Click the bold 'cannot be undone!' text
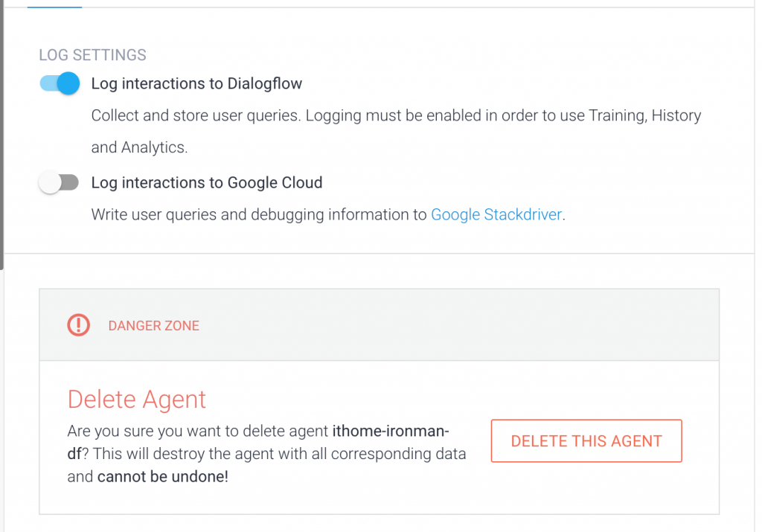Image resolution: width=762 pixels, height=532 pixels. (162, 476)
